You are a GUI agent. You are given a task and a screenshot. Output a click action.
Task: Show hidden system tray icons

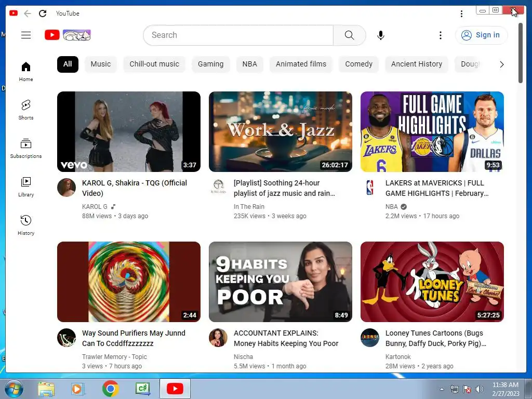442,389
